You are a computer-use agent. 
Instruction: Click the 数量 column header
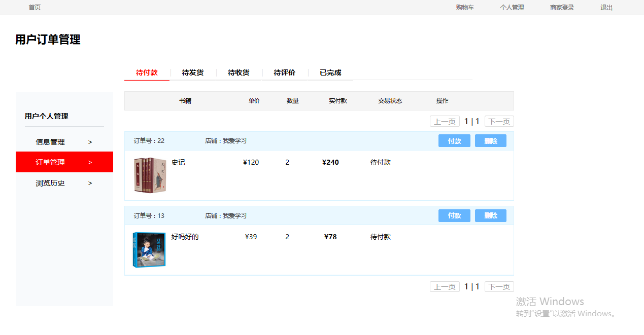pyautogui.click(x=293, y=101)
